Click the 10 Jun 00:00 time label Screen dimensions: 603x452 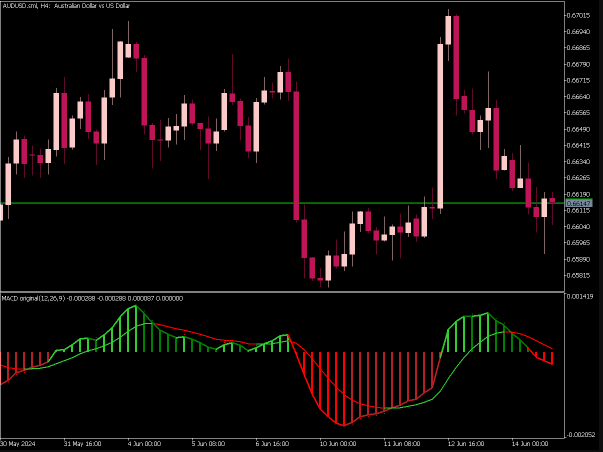click(338, 444)
